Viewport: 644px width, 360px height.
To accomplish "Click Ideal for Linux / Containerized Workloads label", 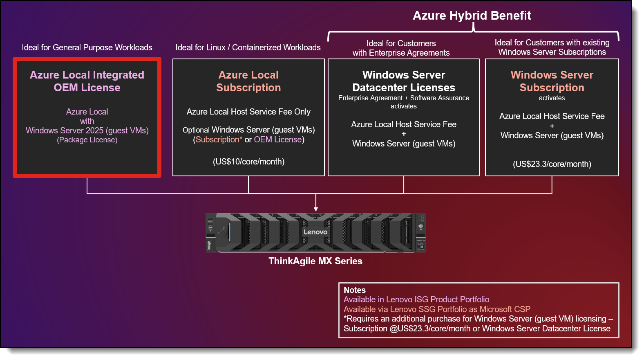I will pyautogui.click(x=248, y=47).
